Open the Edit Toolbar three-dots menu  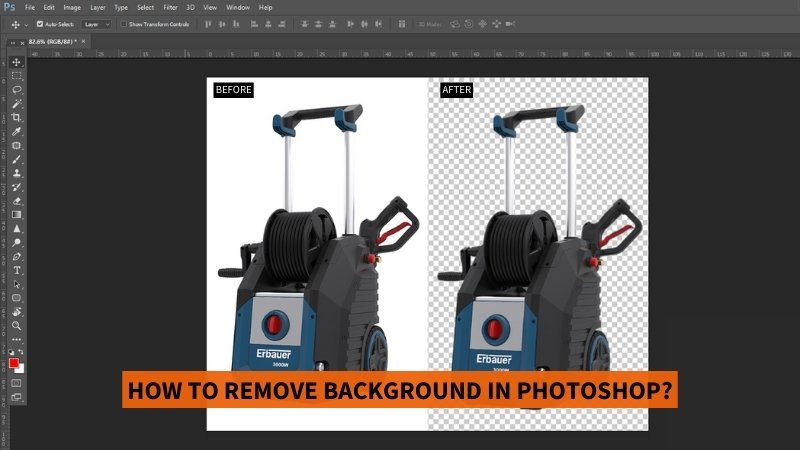(x=16, y=339)
